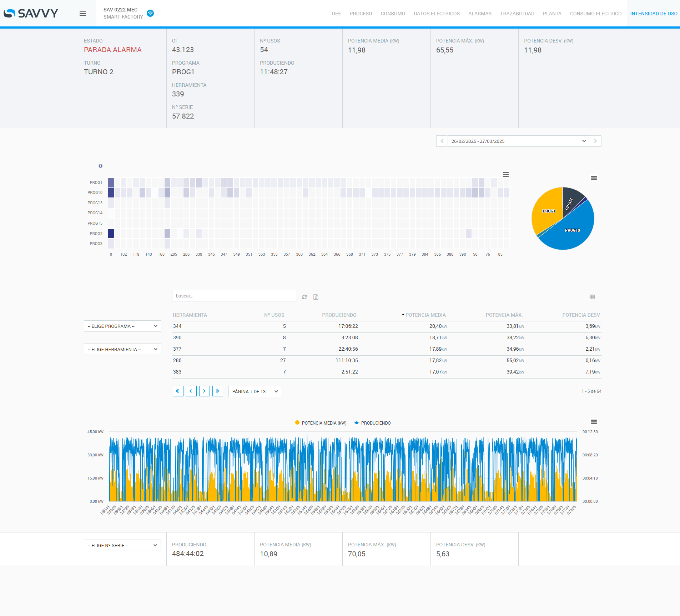Open the date range selector

click(518, 141)
